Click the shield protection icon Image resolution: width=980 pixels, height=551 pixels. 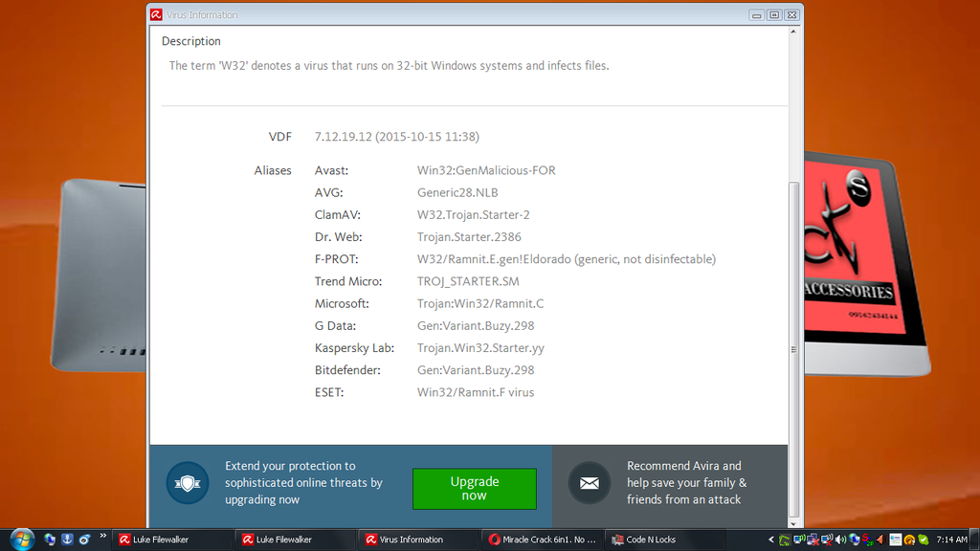(x=187, y=483)
